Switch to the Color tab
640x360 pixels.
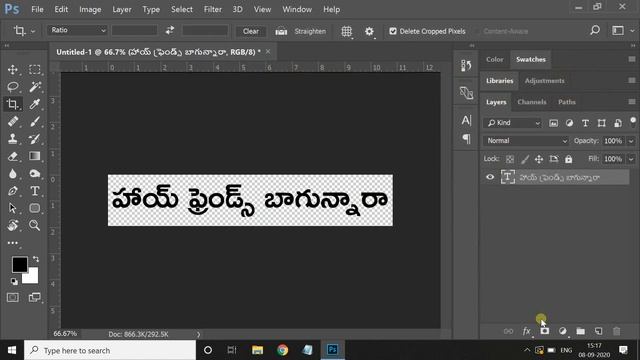[494, 60]
